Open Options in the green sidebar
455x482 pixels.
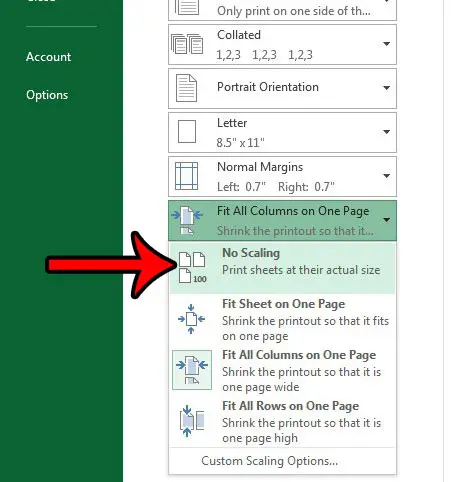(x=47, y=95)
